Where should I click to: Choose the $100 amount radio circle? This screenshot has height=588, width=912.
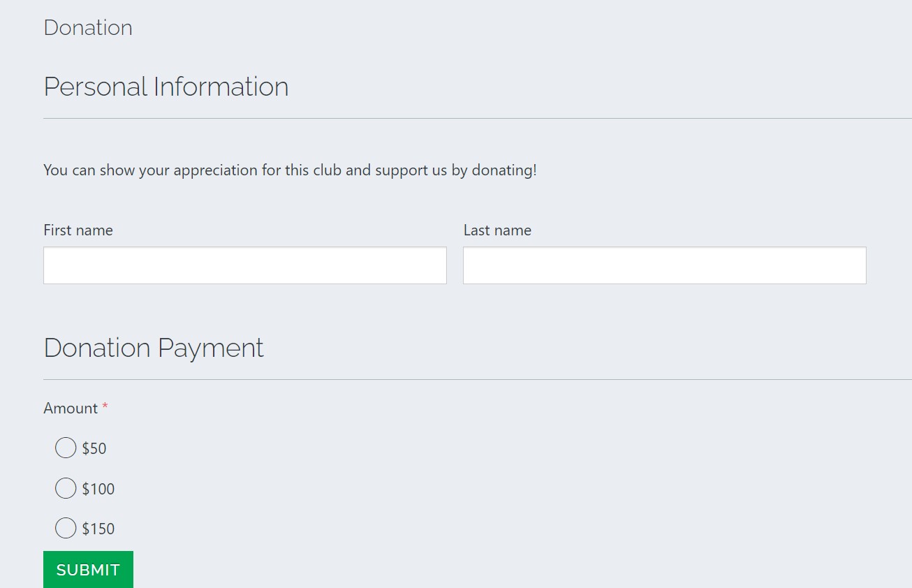(x=66, y=488)
